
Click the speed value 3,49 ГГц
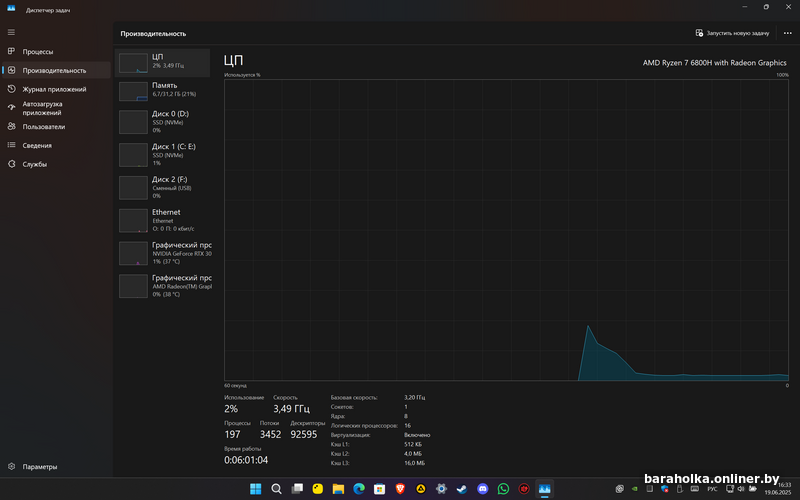[x=291, y=409]
